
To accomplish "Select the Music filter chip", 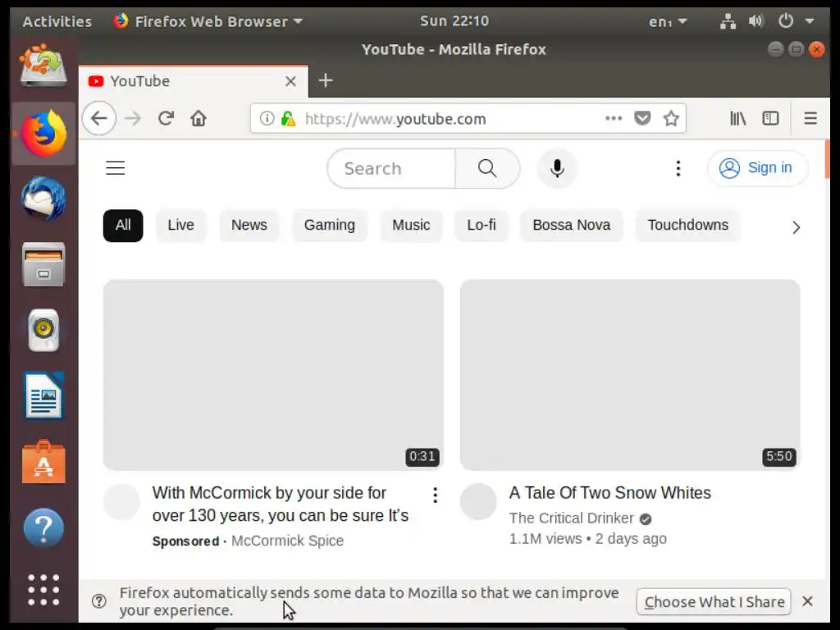I will [x=411, y=226].
